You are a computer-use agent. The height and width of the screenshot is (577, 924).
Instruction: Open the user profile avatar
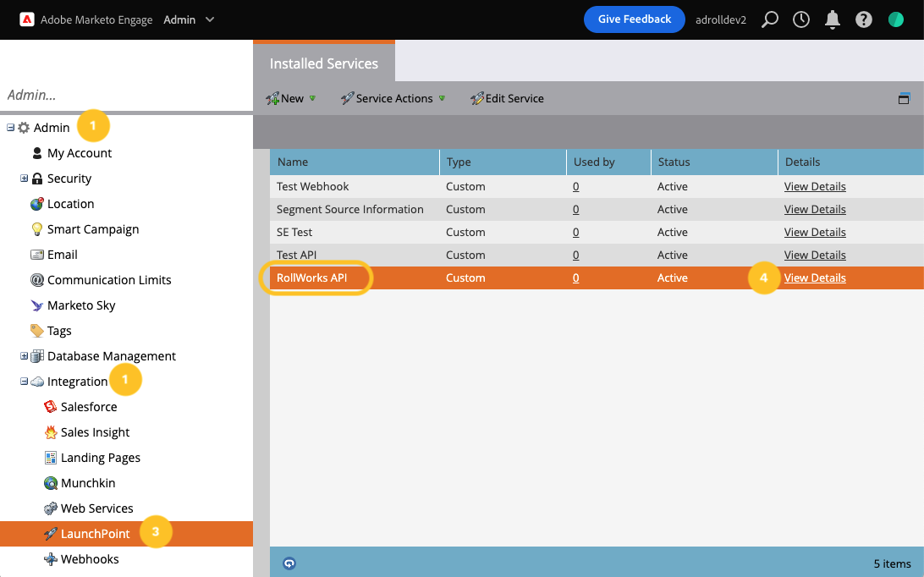(x=895, y=19)
